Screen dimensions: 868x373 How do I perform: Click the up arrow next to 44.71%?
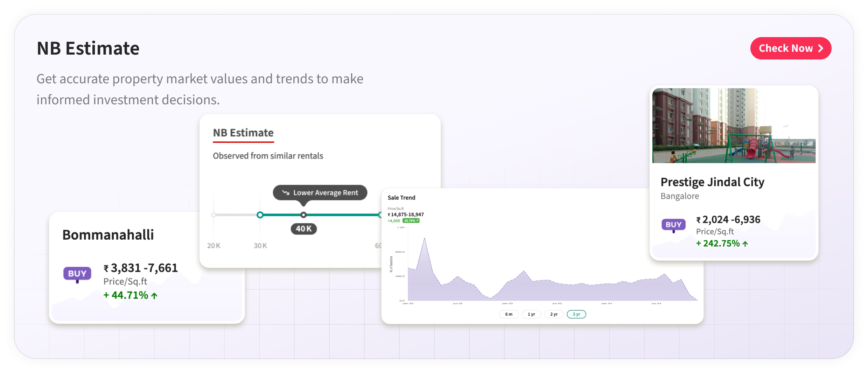coord(154,296)
